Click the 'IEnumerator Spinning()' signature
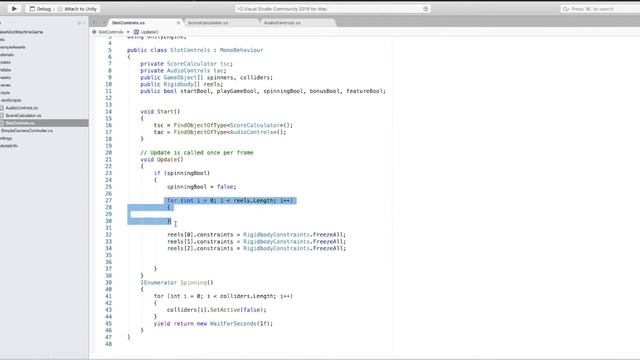 point(177,282)
